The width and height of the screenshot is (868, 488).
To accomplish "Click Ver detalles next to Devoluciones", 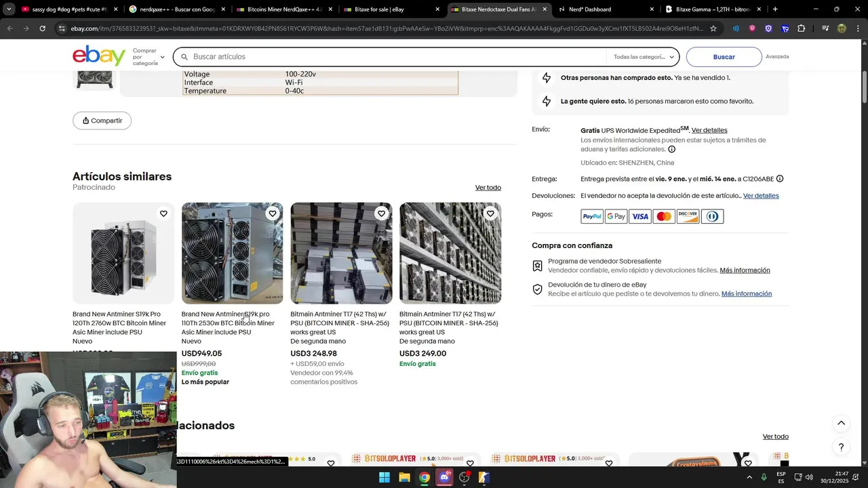I will coord(761,196).
